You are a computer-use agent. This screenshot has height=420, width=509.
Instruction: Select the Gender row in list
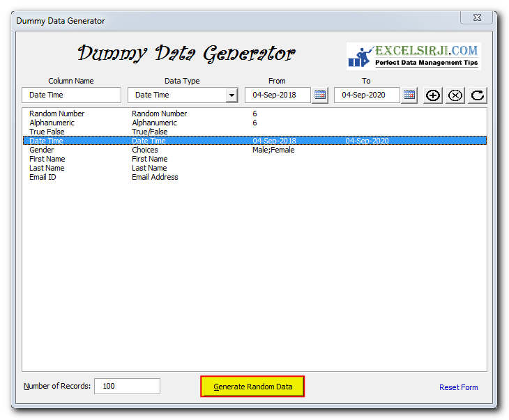click(x=254, y=150)
